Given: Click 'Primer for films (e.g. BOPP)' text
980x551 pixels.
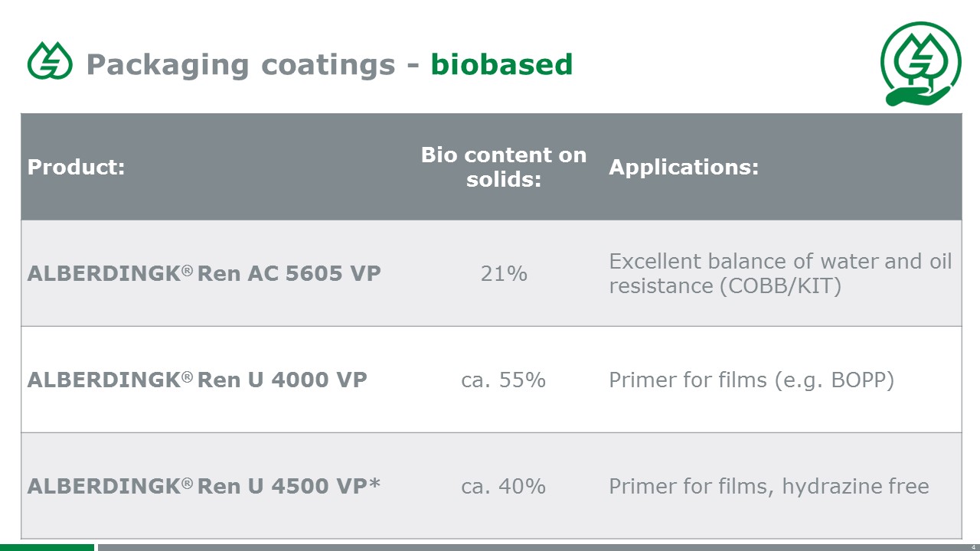Looking at the screenshot, I should click(751, 380).
